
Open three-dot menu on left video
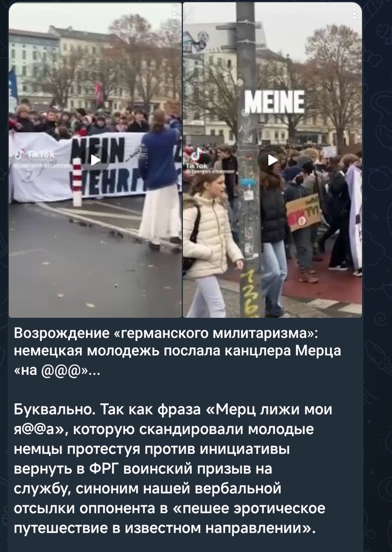(174, 13)
